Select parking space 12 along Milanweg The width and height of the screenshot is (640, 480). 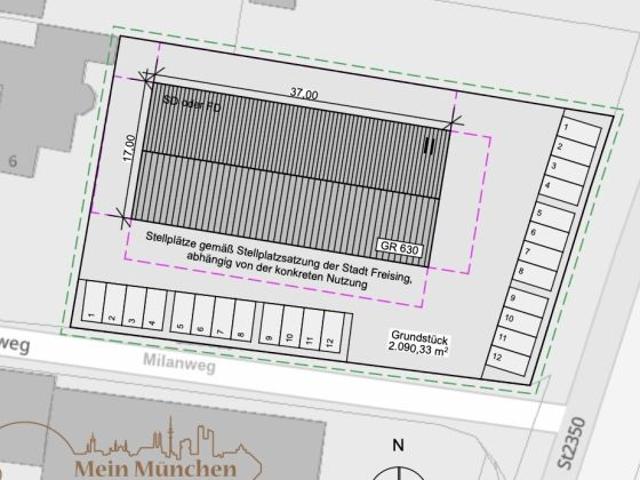coord(332,333)
